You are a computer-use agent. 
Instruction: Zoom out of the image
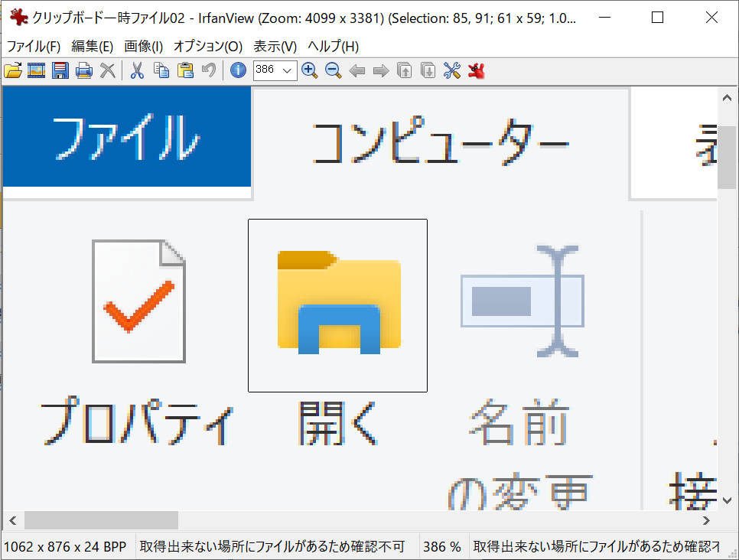333,70
